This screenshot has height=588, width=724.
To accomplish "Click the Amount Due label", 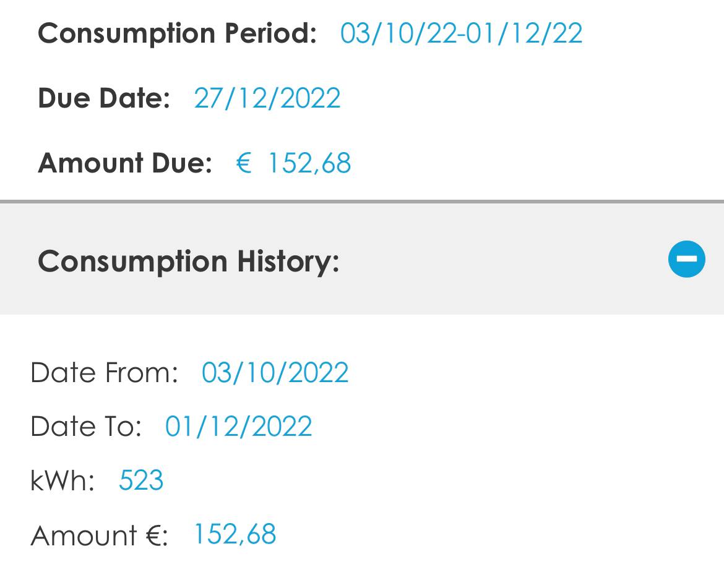I will pyautogui.click(x=124, y=163).
